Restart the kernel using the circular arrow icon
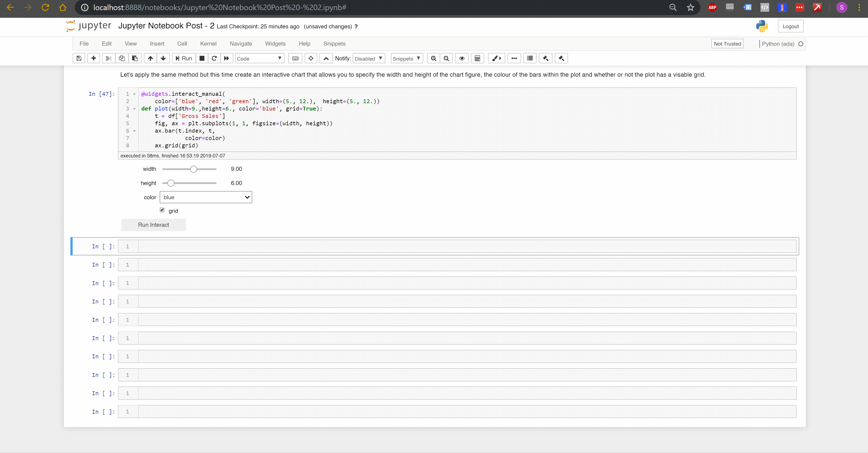Screen dimensions: 868x453 (214, 58)
